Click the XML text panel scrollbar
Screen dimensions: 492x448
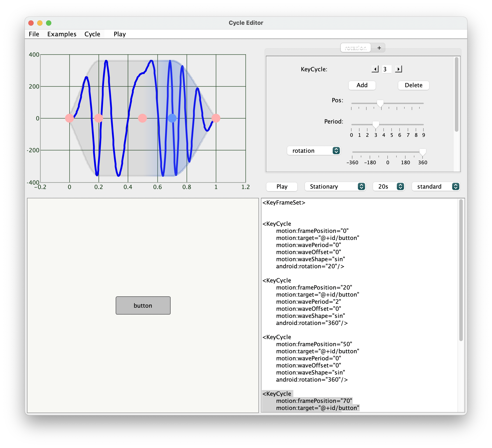pyautogui.click(x=461, y=270)
